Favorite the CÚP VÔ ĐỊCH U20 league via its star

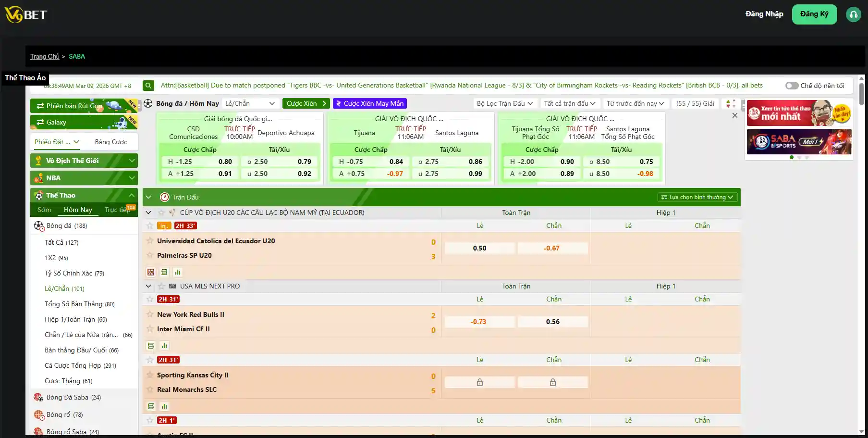[x=162, y=212]
